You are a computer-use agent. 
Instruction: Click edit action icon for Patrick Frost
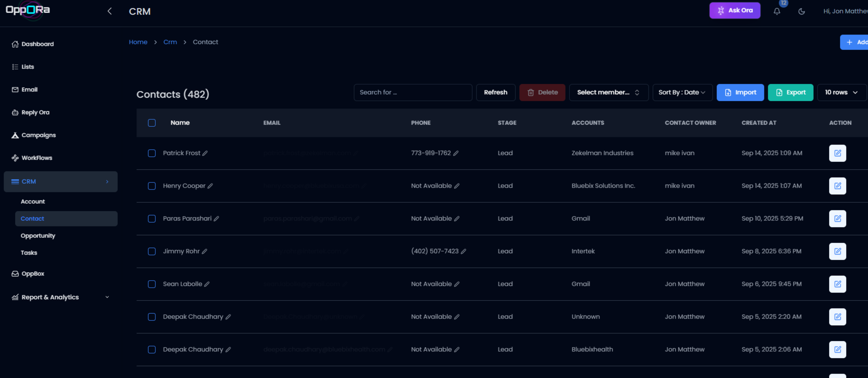click(837, 153)
